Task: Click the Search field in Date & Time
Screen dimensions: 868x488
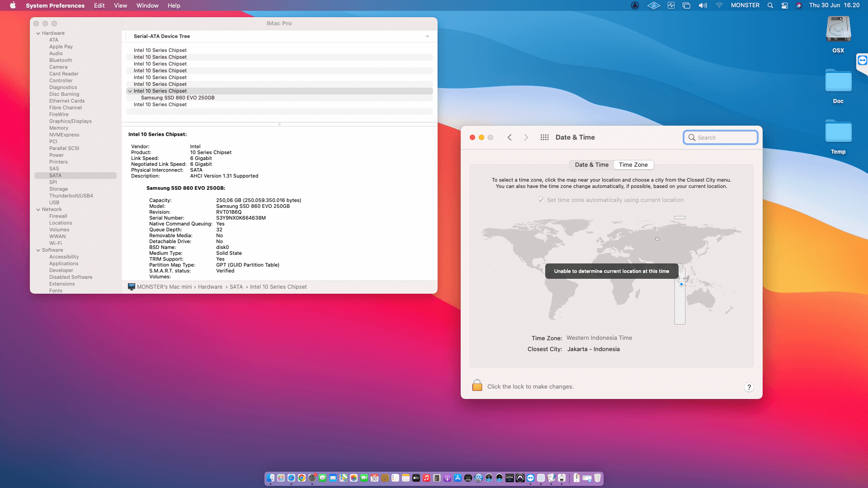Action: click(x=721, y=137)
